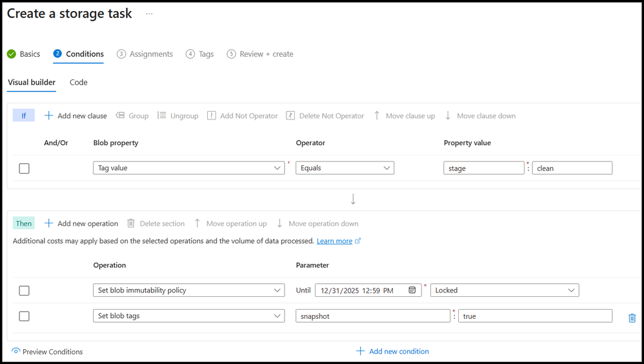Viewport: 644px width, 364px height.
Task: Click the stage tag name input field
Action: pyautogui.click(x=484, y=168)
